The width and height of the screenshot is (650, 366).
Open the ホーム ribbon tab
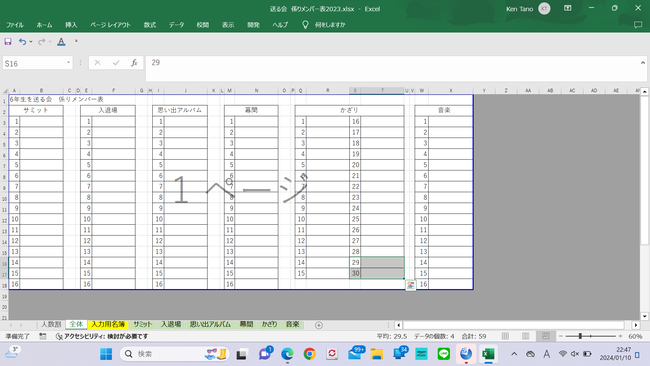click(x=44, y=25)
